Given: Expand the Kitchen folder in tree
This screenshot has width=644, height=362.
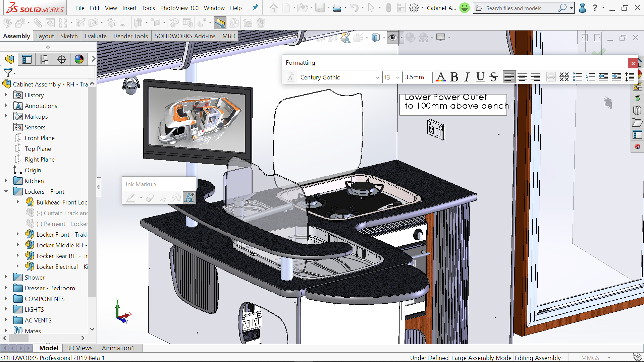Looking at the screenshot, I should point(6,181).
